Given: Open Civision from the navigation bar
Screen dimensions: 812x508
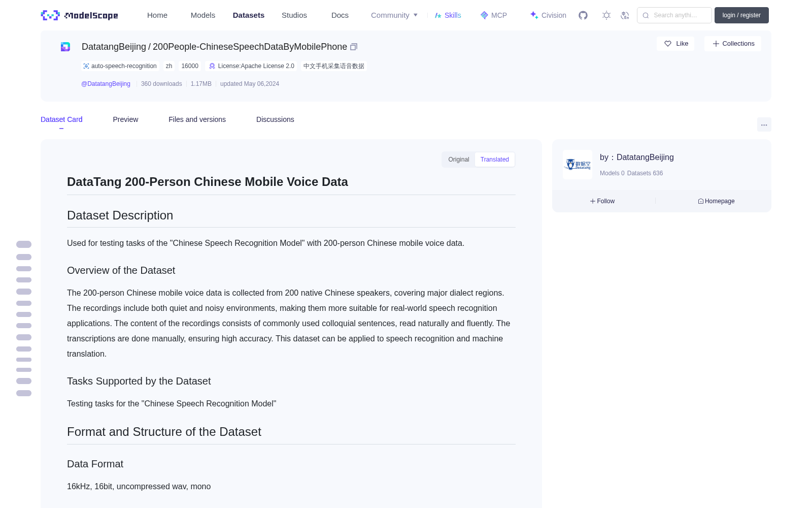Looking at the screenshot, I should pyautogui.click(x=548, y=15).
